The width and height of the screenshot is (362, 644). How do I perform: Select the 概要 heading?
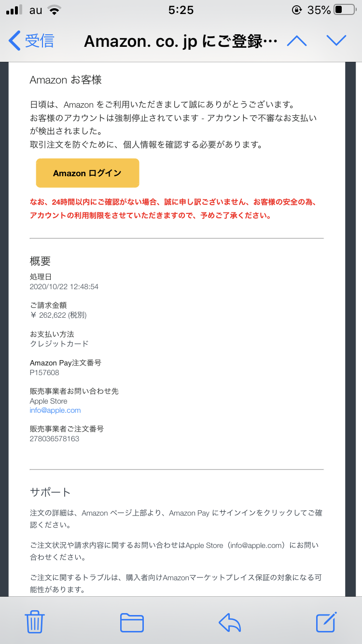coord(40,261)
